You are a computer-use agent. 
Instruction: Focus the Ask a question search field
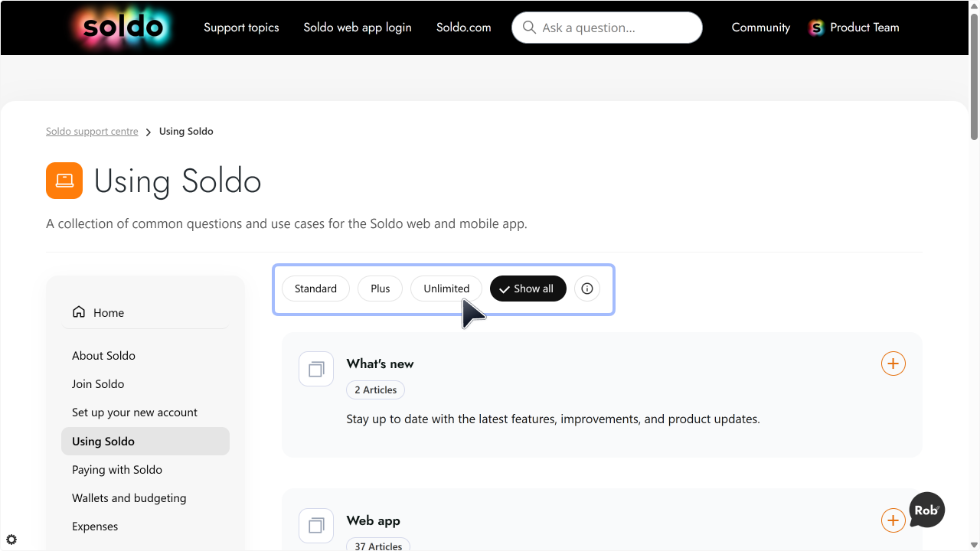tap(607, 28)
